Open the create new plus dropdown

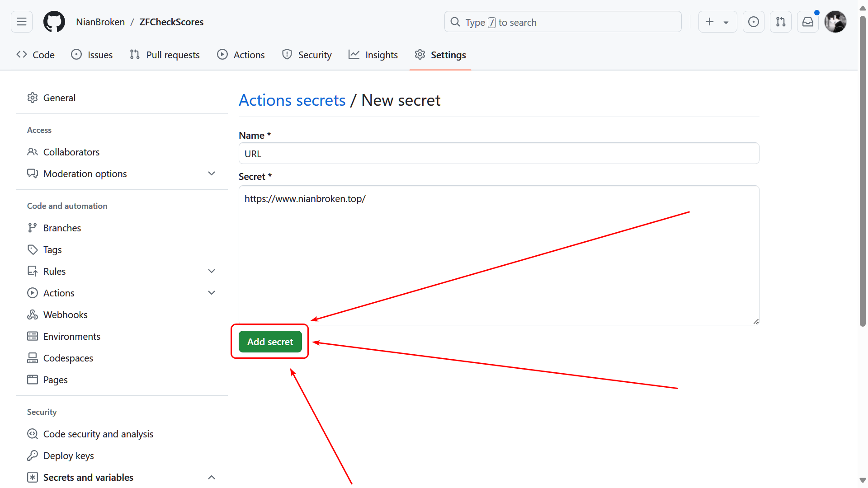[717, 22]
